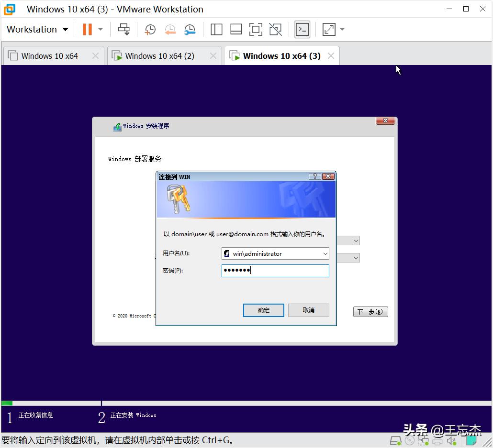Open the hard disk status icon
The image size is (493, 448).
click(x=395, y=440)
